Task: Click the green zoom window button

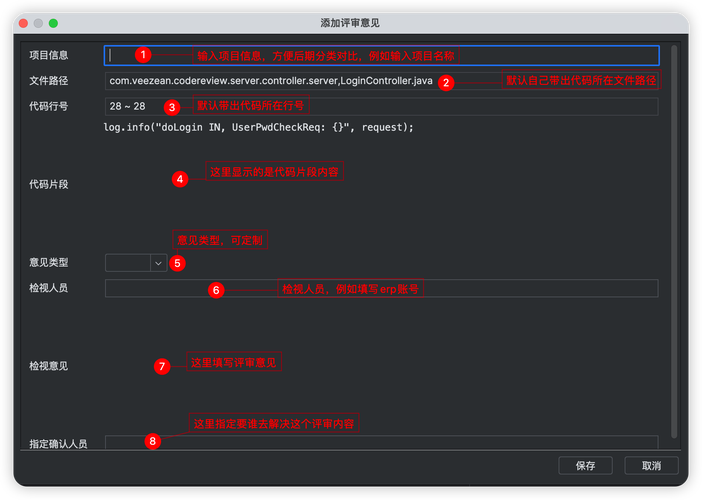Action: coord(53,23)
